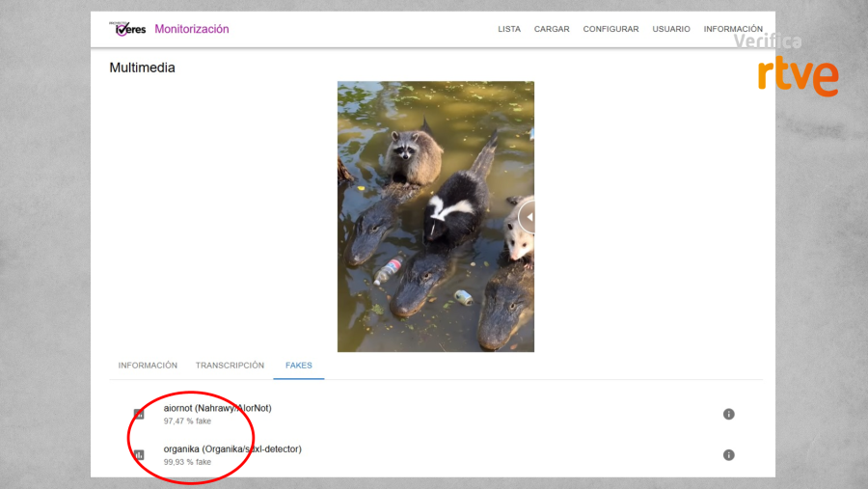Open the CARGAR menu item
This screenshot has height=489, width=868.
552,29
